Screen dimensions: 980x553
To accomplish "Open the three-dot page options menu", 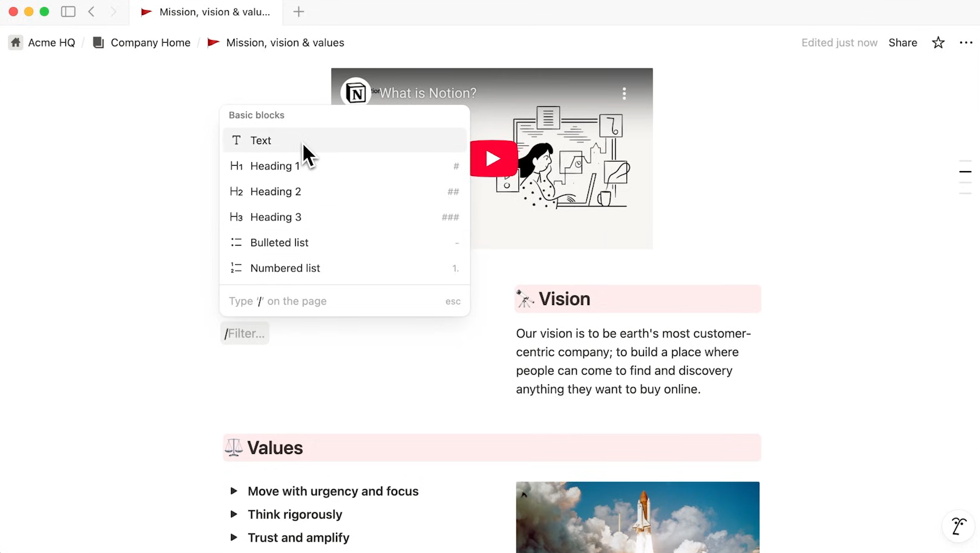I will [966, 43].
